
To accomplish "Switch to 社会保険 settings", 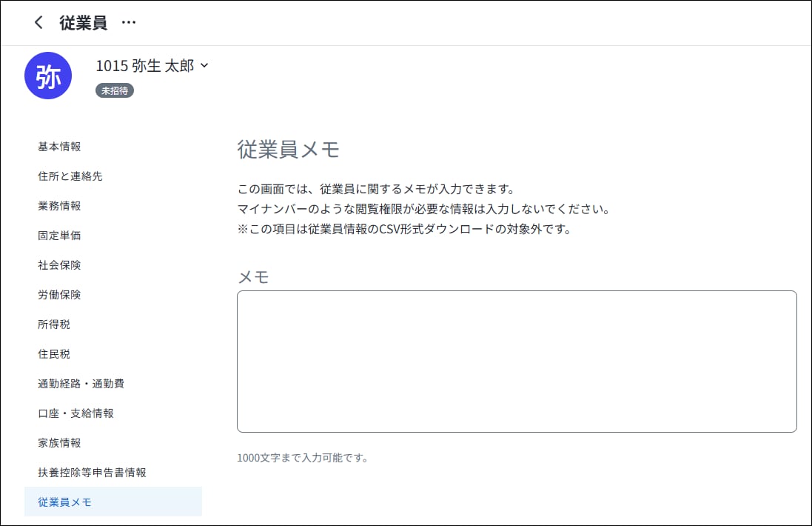I will [59, 265].
